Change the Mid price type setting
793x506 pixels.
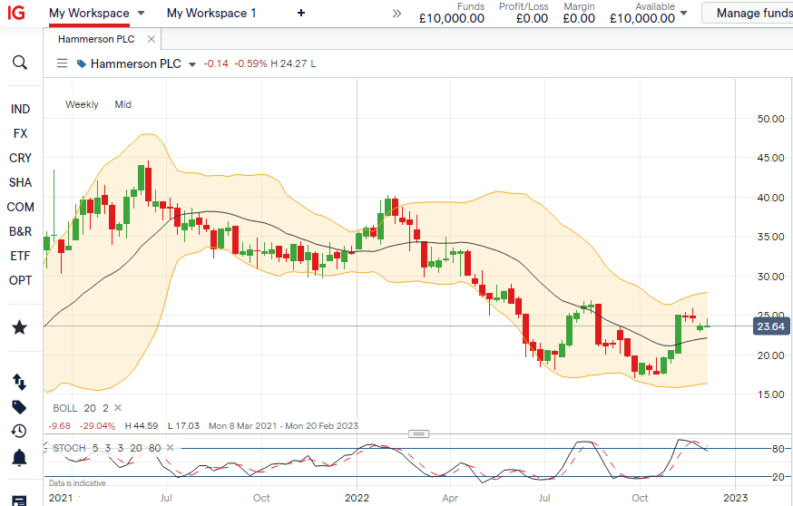[123, 105]
